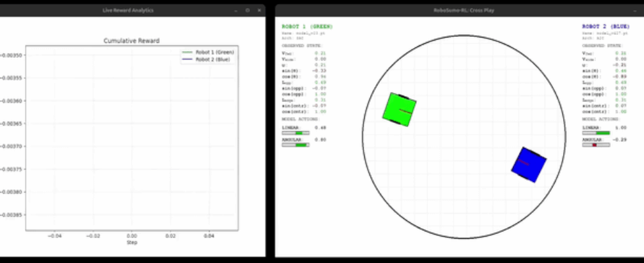Click the Robot 2 (Blue) legend line
This screenshot has width=644, height=263.
(x=187, y=59)
